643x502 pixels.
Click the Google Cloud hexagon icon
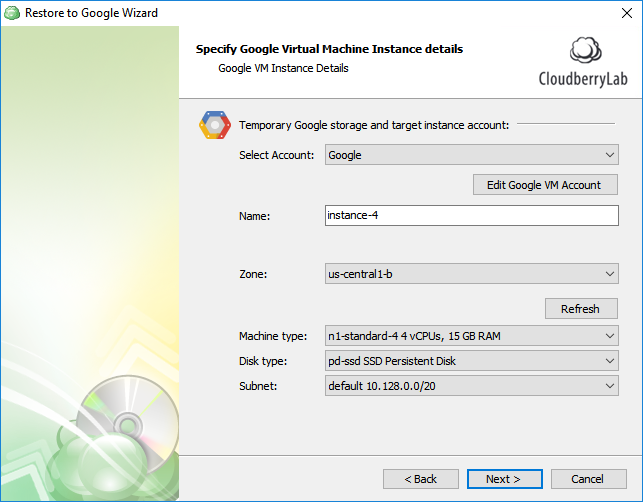point(214,125)
